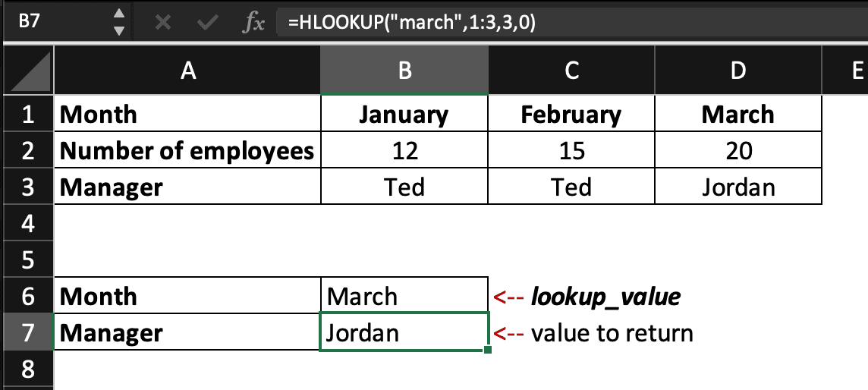Click the Number of employees cell
868x390 pixels.
187,150
